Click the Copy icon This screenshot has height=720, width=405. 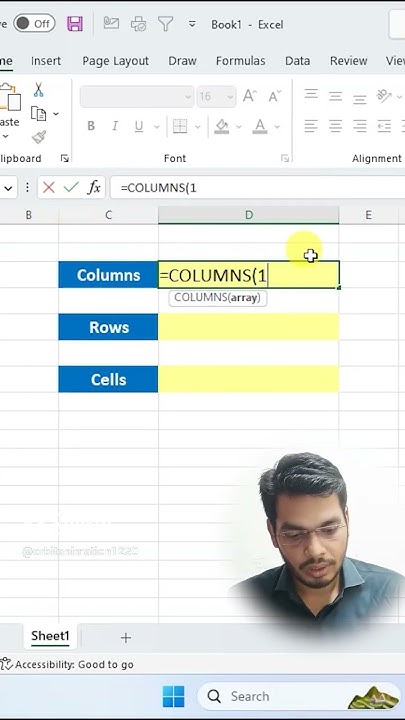(x=39, y=113)
